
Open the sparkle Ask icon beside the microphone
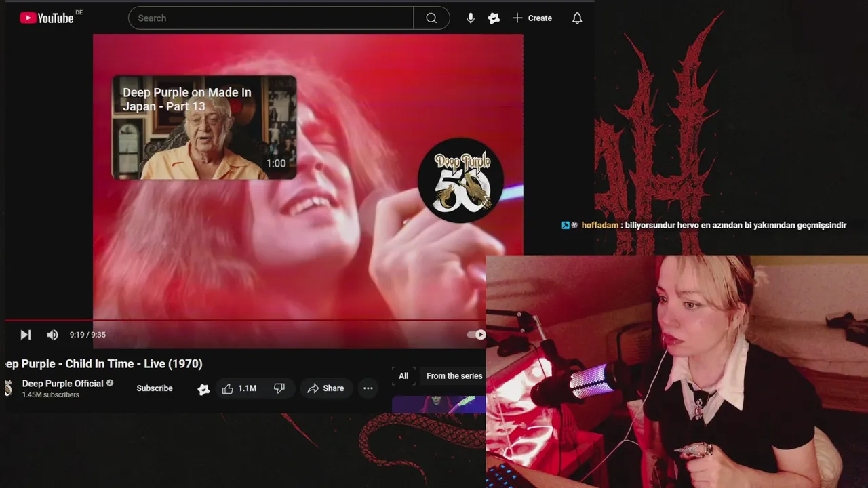pos(494,18)
